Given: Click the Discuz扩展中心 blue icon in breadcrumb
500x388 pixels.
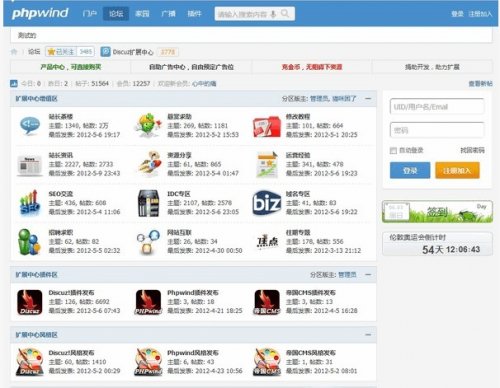Looking at the screenshot, I should (106, 52).
